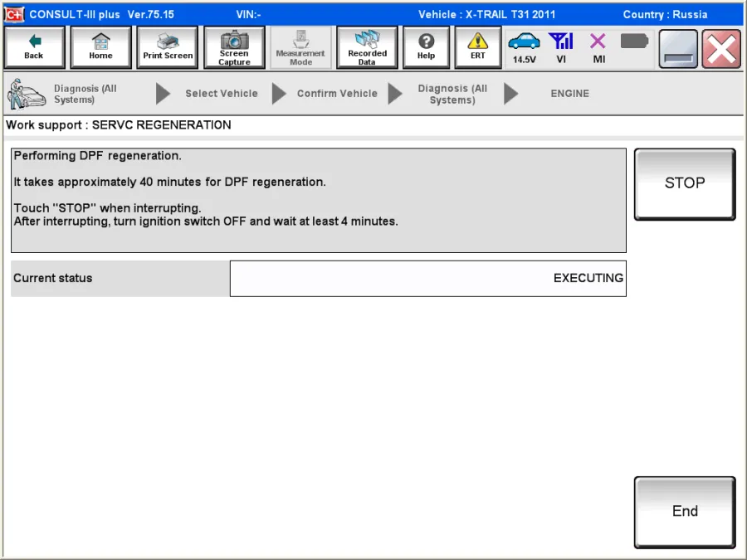Click the Touch STOP when interrupting instruction

pyautogui.click(x=108, y=208)
